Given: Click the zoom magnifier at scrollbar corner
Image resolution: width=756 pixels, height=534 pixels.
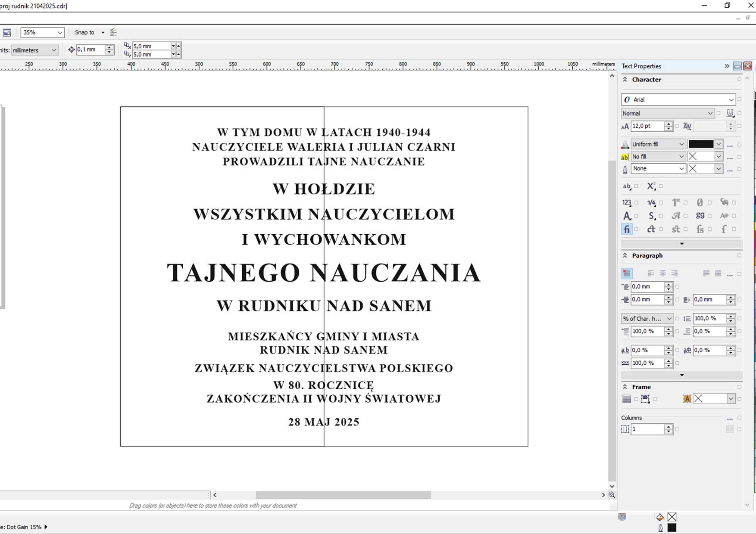Looking at the screenshot, I should [x=612, y=495].
